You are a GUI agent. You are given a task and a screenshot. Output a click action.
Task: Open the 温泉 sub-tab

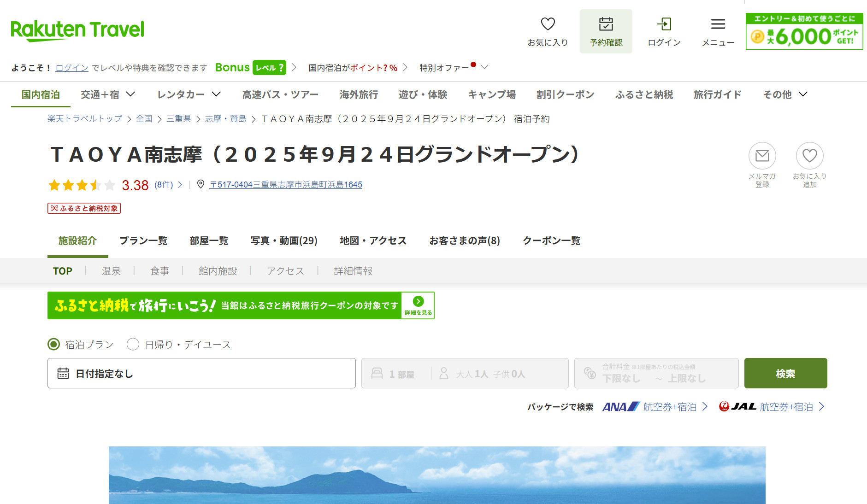click(111, 271)
